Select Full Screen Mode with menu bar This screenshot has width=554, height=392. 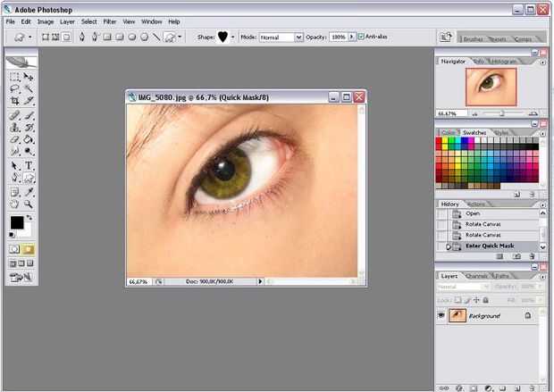tap(21, 263)
